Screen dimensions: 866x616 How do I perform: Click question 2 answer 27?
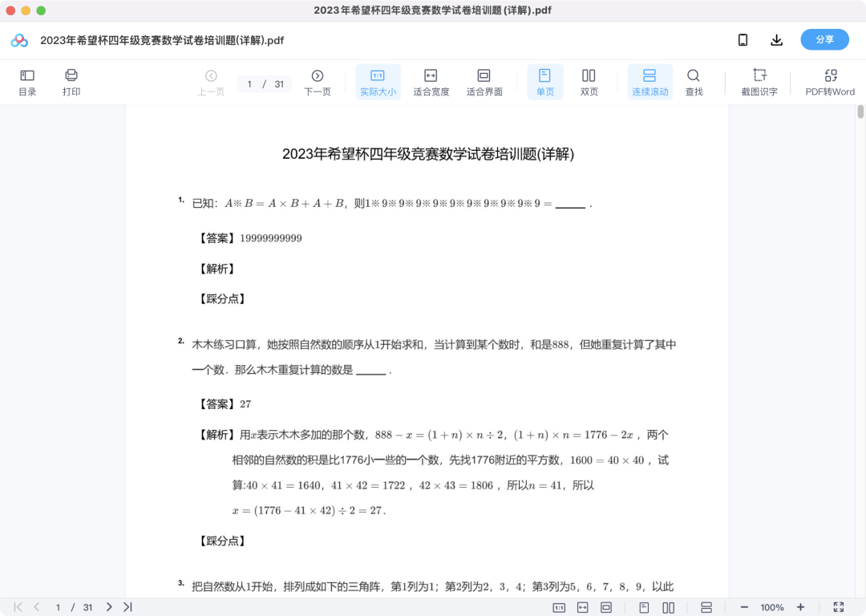click(245, 404)
